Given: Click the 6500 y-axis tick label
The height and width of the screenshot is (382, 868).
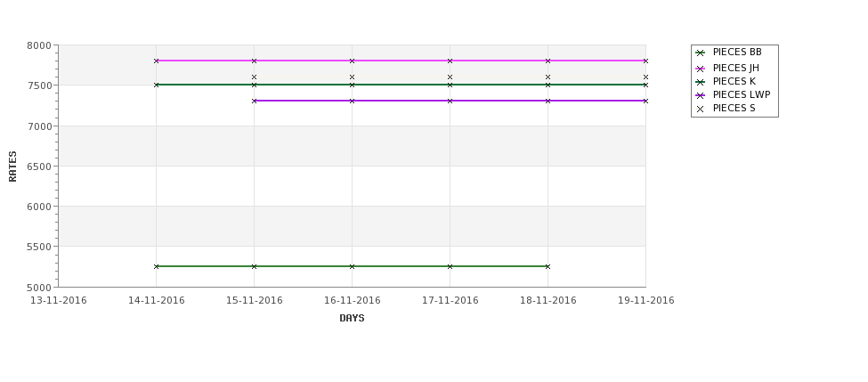Looking at the screenshot, I should [39, 167].
